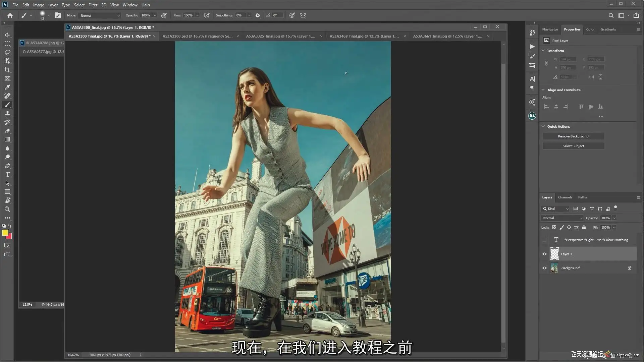Click the yellow foreground color swatch
Image resolution: width=644 pixels, height=362 pixels.
[x=5, y=232]
